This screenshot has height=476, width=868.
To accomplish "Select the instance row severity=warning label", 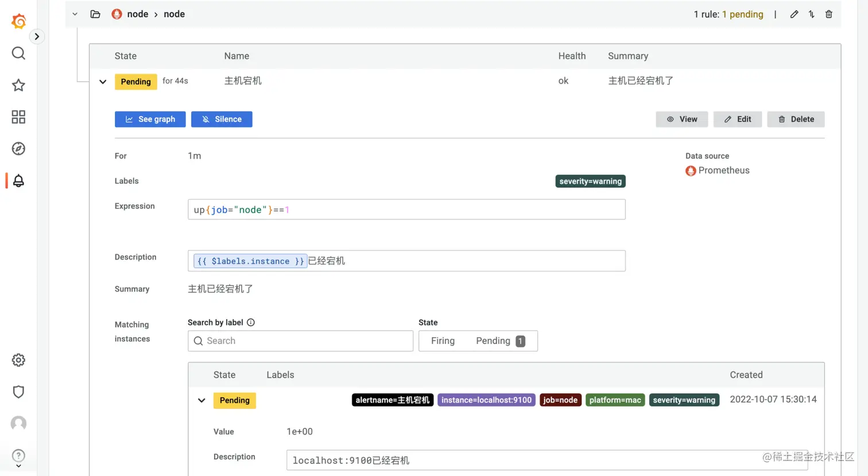I will pyautogui.click(x=684, y=400).
